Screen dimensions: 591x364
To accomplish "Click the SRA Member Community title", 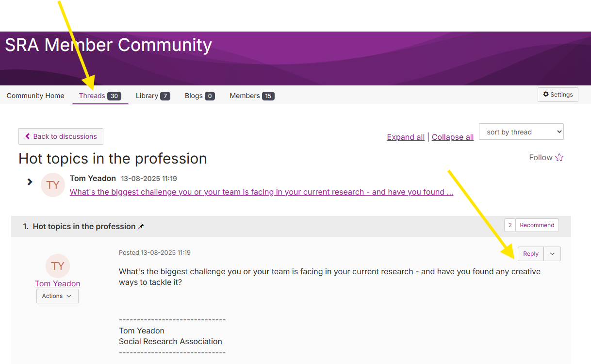I will pos(109,45).
